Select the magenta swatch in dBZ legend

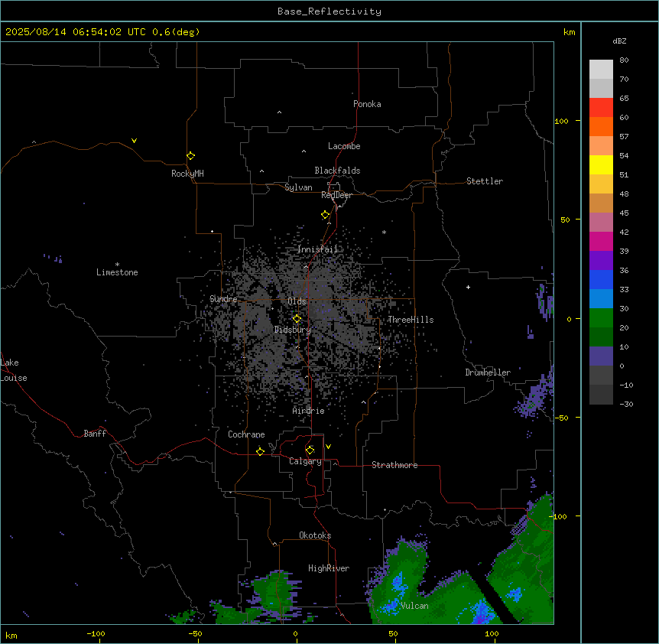tap(601, 241)
